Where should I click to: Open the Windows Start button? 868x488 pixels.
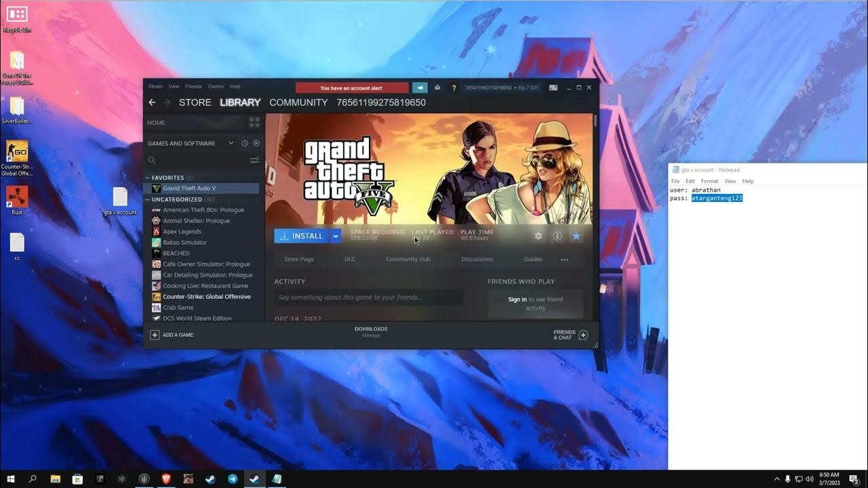point(11,479)
